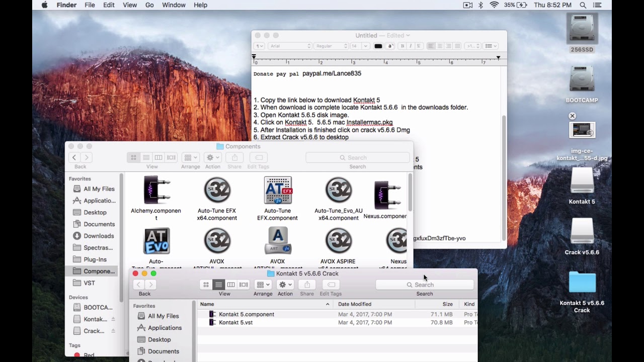This screenshot has height=362, width=644.
Task: Click the text highlight color button
Action: pos(390,46)
